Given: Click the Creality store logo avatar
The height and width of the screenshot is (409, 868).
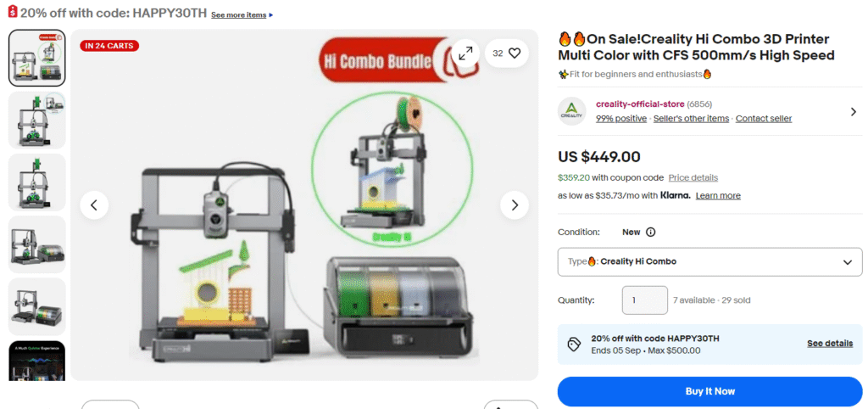Looking at the screenshot, I should coord(572,111).
